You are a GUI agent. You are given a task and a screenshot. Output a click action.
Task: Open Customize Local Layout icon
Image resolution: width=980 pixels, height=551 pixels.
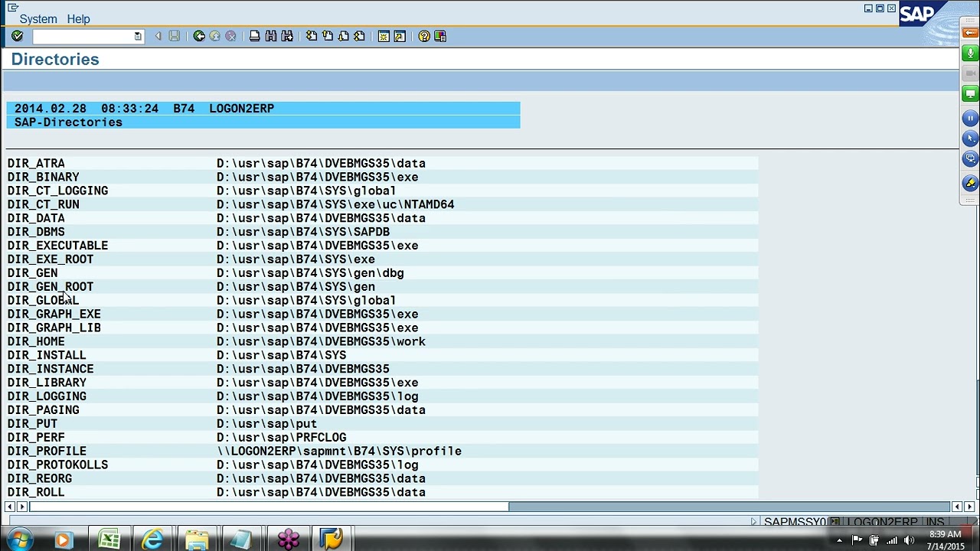coord(440,36)
